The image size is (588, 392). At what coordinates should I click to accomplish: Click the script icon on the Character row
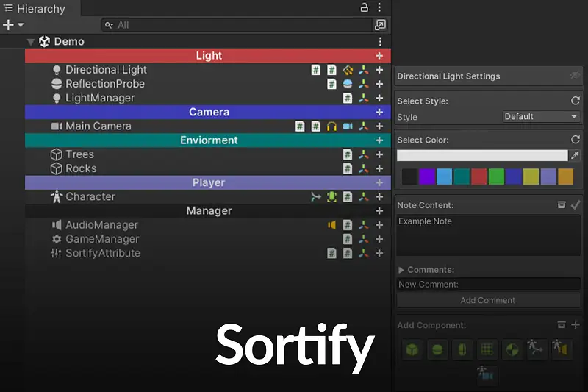click(348, 196)
